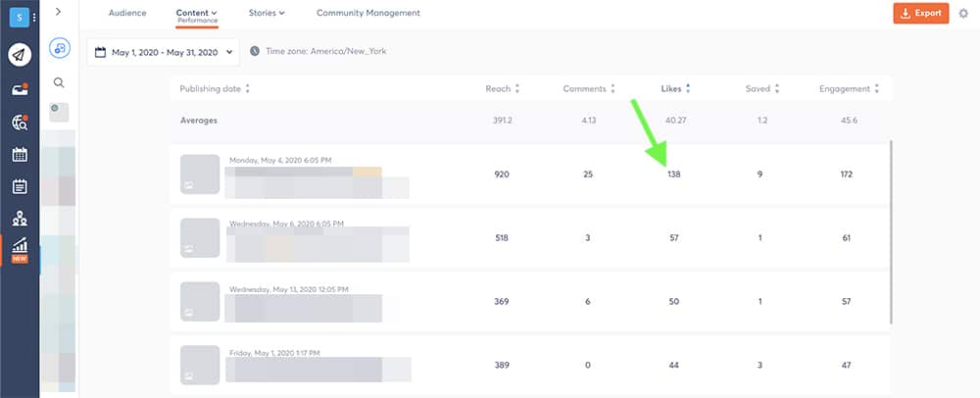Image resolution: width=980 pixels, height=398 pixels.
Task: Expand the Stories dropdown menu
Action: pos(267,14)
